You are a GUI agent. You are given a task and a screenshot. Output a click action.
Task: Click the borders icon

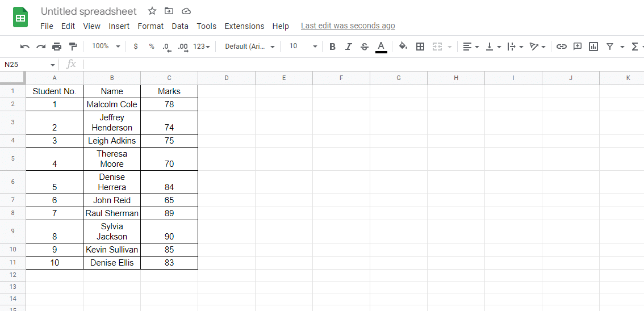pyautogui.click(x=420, y=47)
